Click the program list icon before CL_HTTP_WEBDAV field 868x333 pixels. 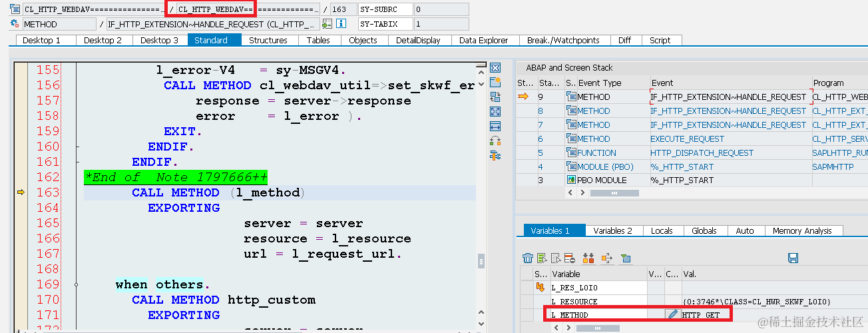click(x=15, y=9)
